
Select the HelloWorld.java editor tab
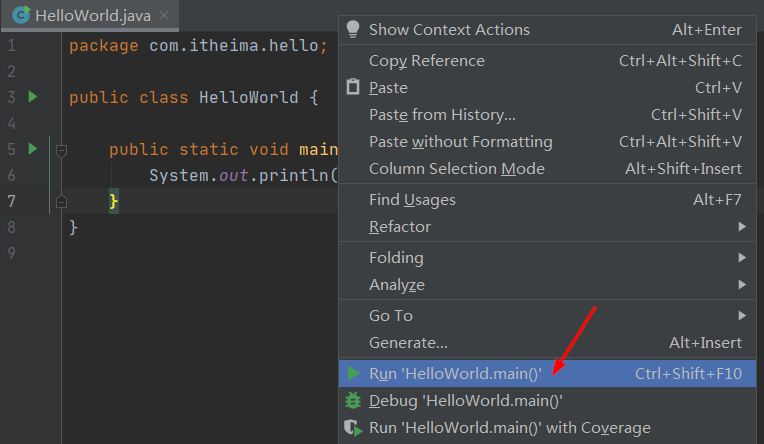(92, 15)
